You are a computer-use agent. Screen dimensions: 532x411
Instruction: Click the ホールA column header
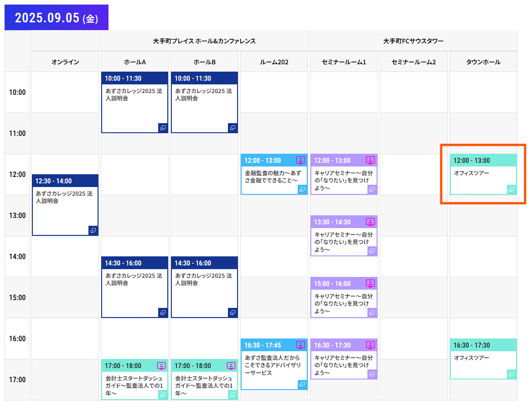click(x=134, y=62)
